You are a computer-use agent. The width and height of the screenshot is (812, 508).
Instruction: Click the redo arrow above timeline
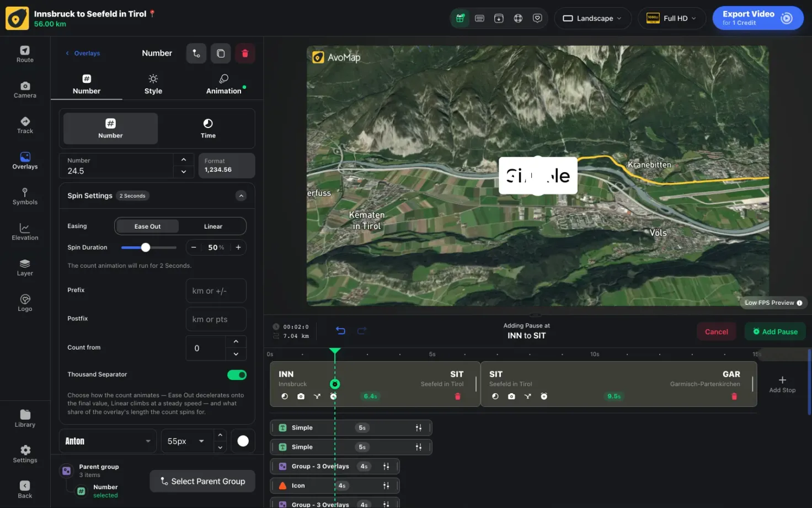pos(362,331)
